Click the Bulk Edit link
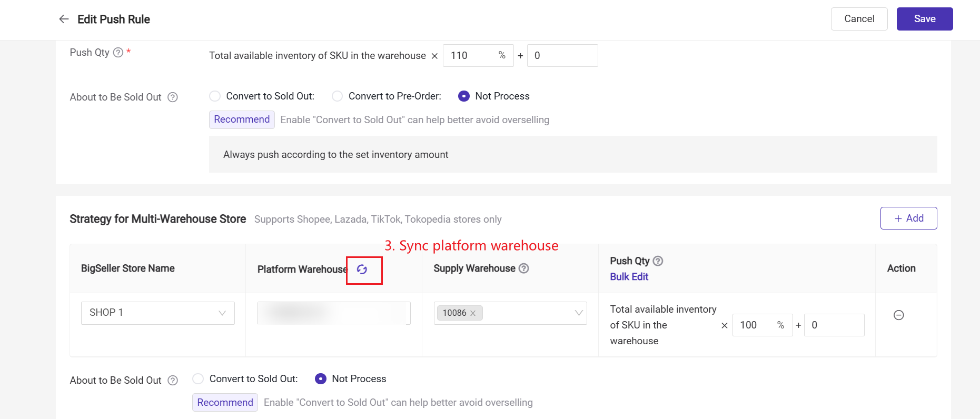 pos(629,277)
